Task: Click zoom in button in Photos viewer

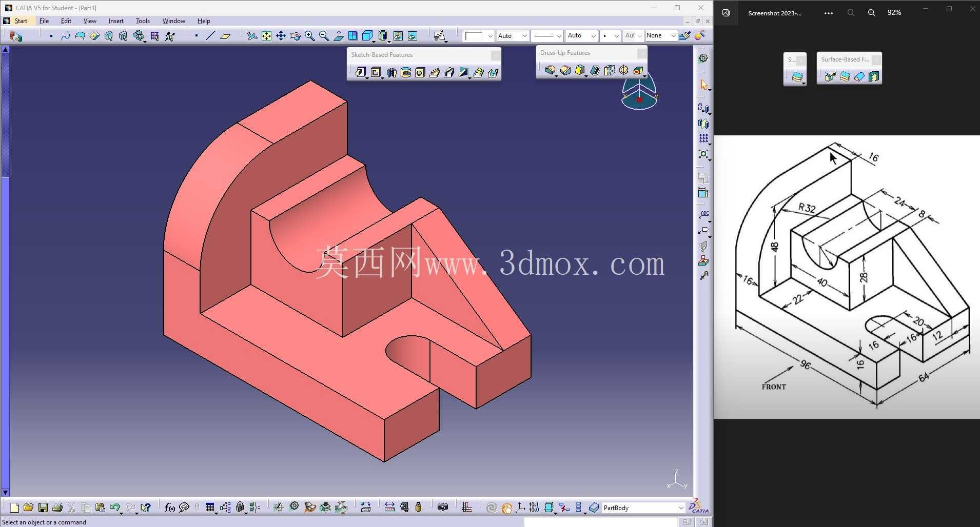Action: pos(871,13)
